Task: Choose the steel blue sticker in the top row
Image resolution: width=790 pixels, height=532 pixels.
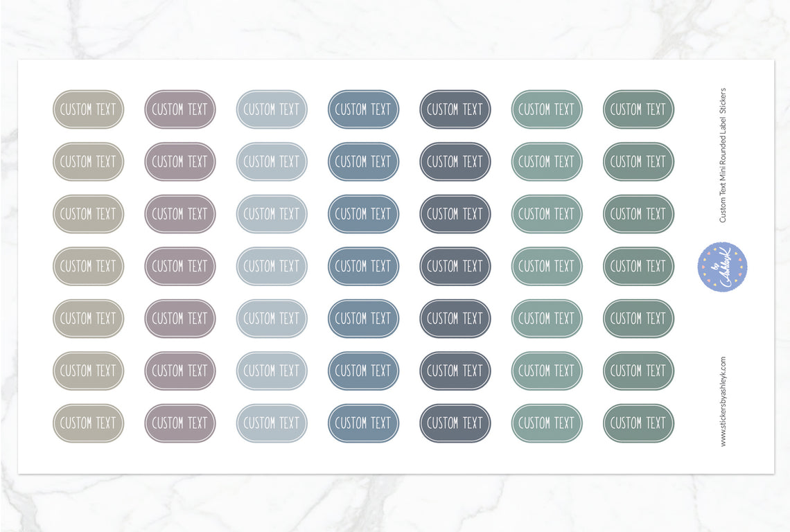Action: (363, 109)
